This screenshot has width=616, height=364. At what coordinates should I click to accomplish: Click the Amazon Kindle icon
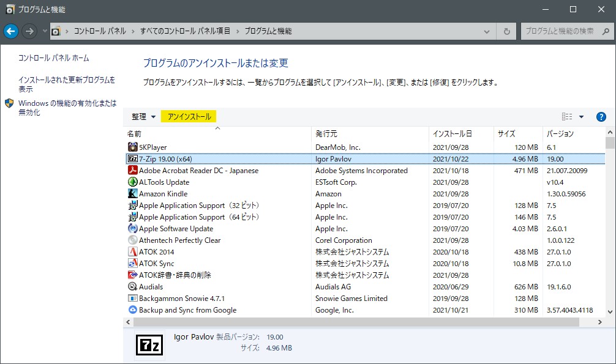click(133, 193)
